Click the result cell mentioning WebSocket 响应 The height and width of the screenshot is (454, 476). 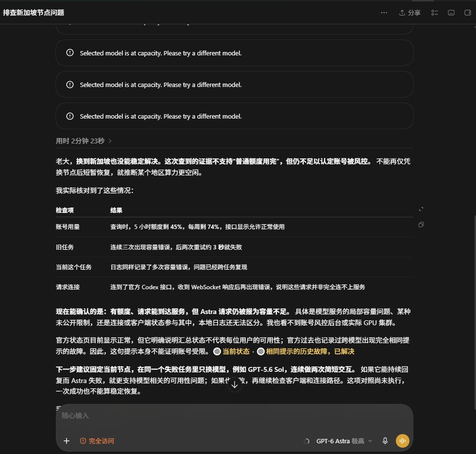click(x=238, y=287)
